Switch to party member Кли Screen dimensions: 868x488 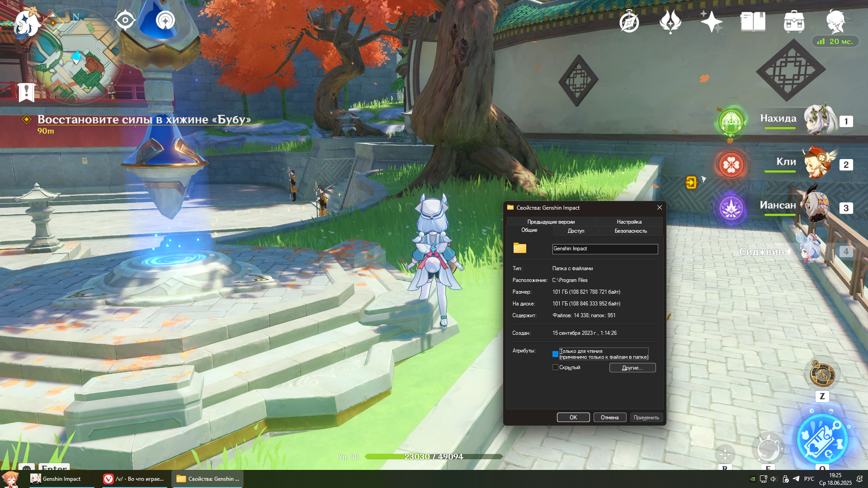808,163
